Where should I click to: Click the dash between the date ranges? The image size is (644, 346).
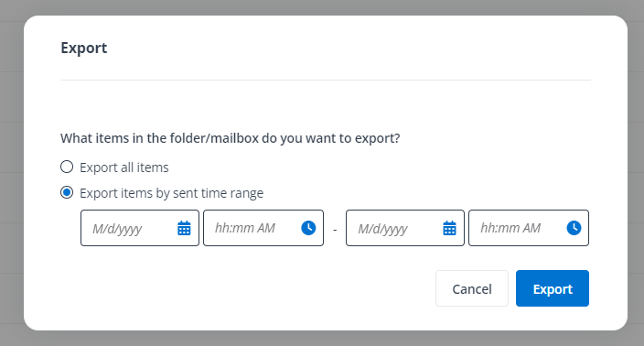335,230
